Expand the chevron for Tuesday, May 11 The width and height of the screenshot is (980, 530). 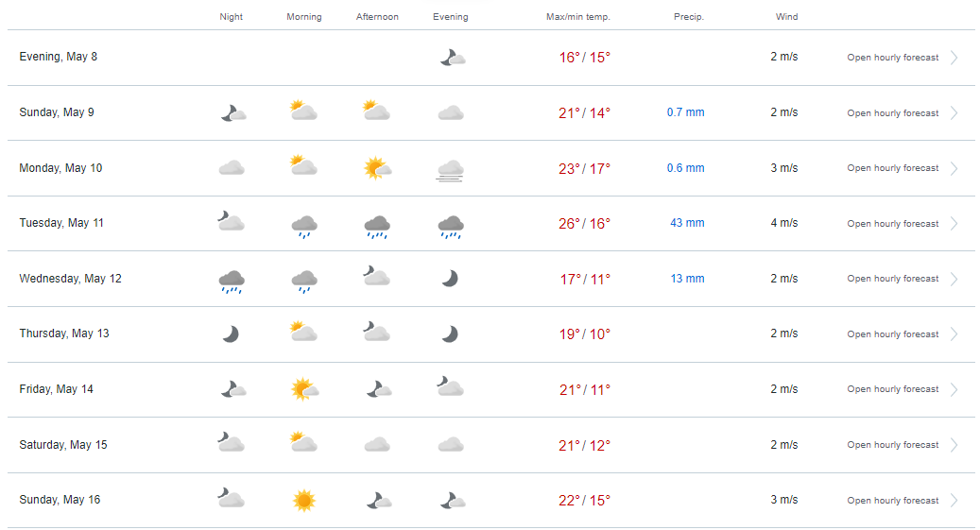[x=954, y=224]
